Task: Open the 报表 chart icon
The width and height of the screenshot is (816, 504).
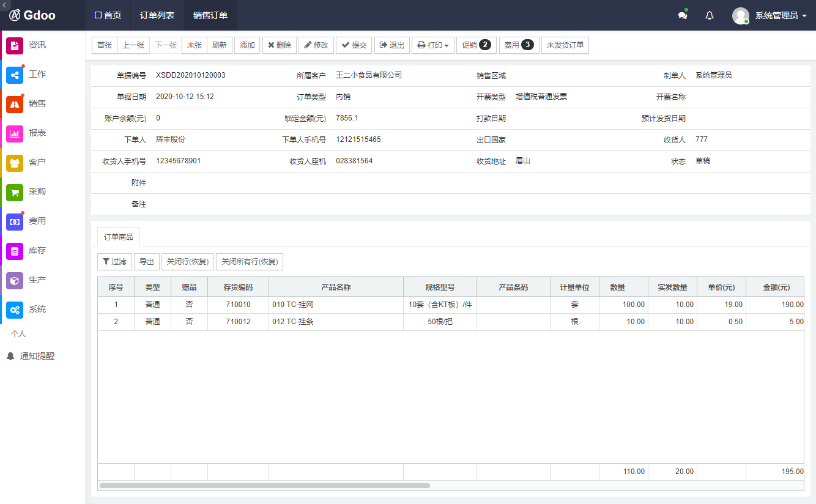Action: [x=15, y=133]
